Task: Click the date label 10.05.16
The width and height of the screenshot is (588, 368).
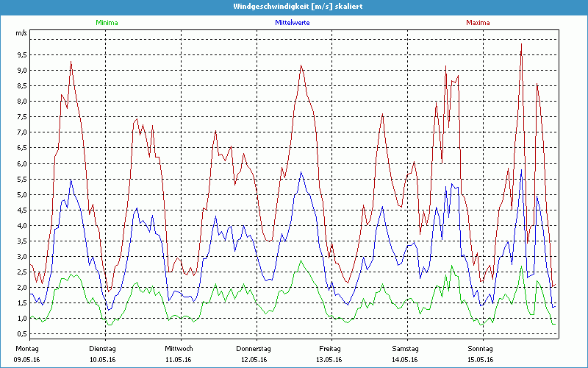Action: 102,360
